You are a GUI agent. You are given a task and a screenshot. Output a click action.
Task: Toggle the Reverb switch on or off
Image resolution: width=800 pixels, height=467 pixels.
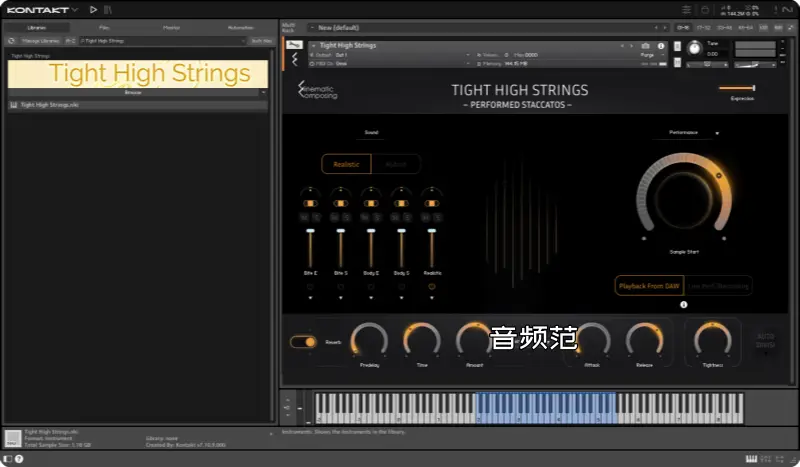303,342
